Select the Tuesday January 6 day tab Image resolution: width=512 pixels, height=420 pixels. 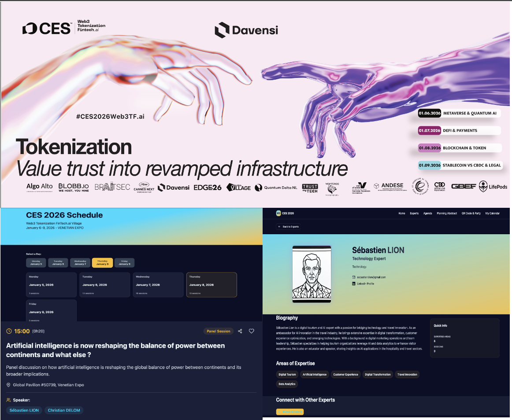[58, 263]
